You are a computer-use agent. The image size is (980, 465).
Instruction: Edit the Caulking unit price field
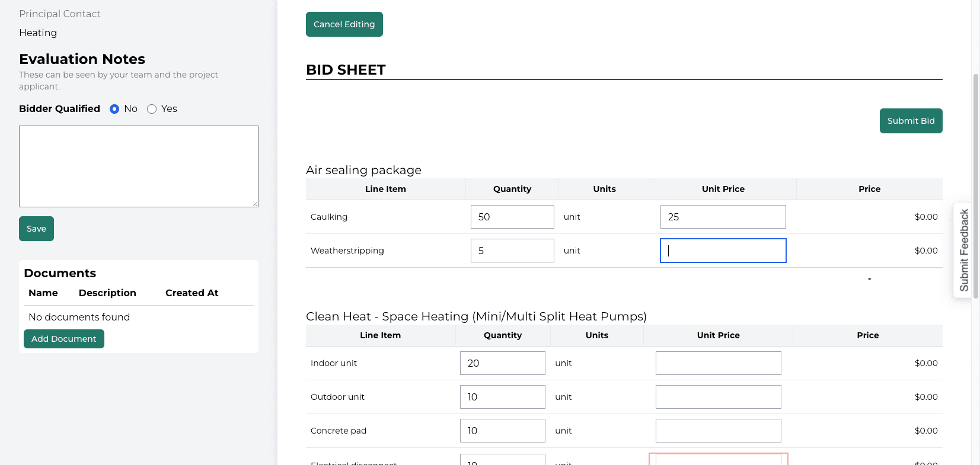723,217
